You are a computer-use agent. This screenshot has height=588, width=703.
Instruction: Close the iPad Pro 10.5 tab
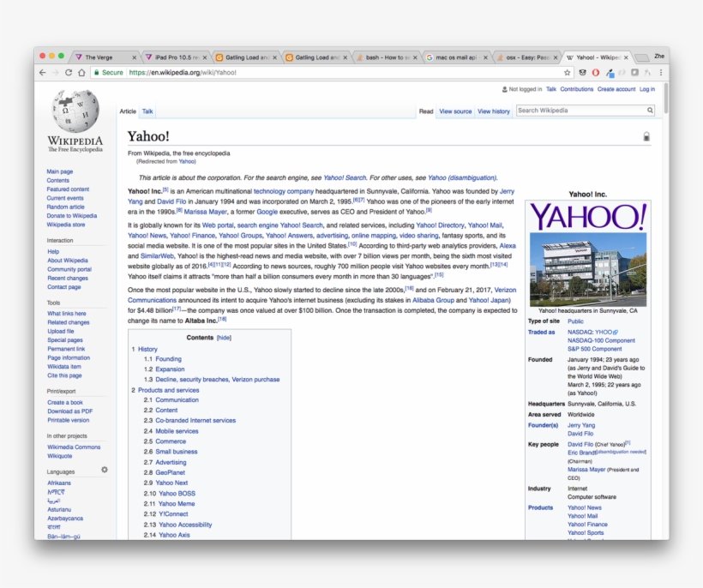point(204,57)
